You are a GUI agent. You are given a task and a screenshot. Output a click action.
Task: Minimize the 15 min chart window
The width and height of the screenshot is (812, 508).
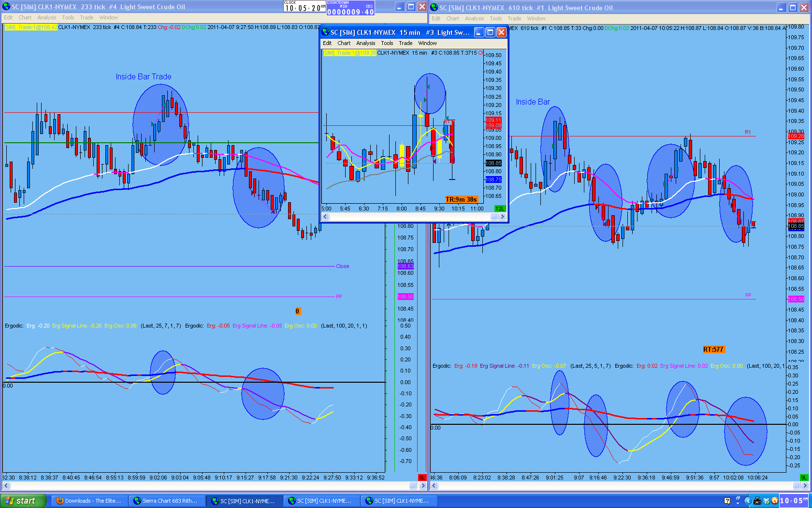(x=479, y=32)
